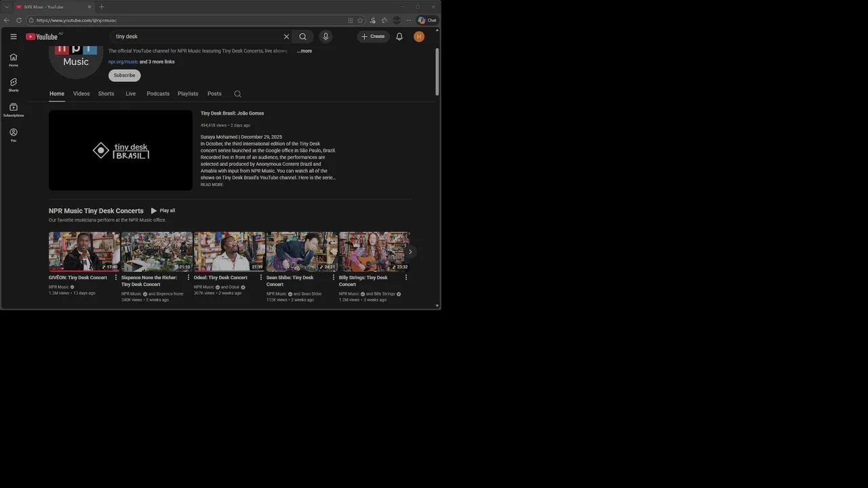Open Shorts in the sidebar

click(14, 85)
